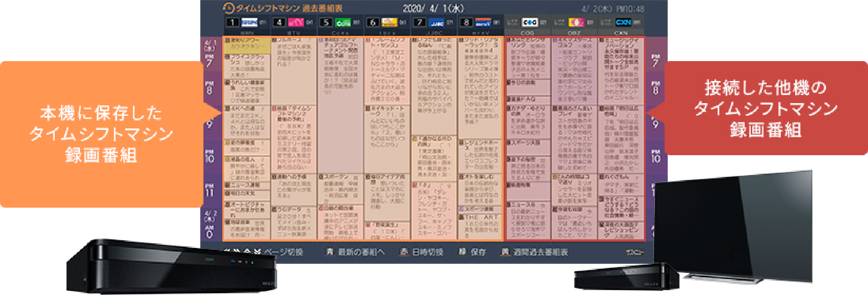
Task: Select channel 4 BTV logo
Action: [x=296, y=22]
